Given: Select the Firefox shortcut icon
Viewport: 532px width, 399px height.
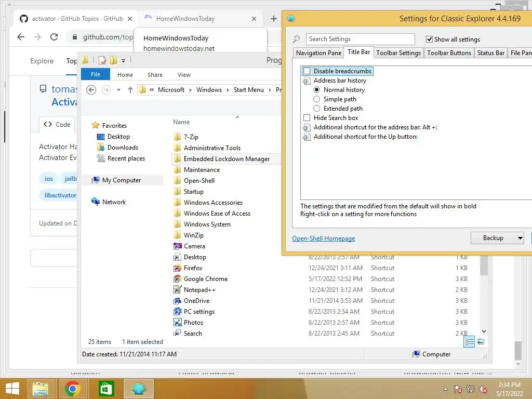Looking at the screenshot, I should click(177, 268).
